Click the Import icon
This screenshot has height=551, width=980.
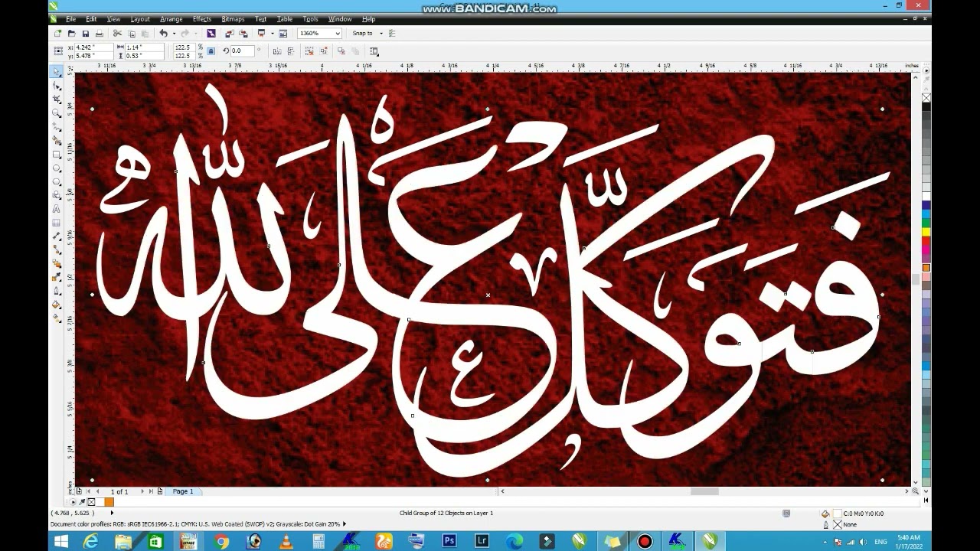click(229, 34)
